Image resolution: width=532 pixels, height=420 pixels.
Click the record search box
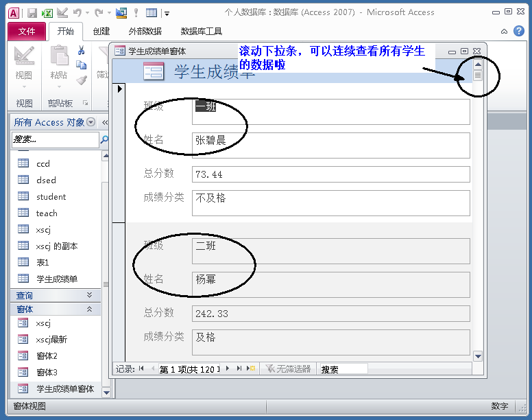(343, 369)
